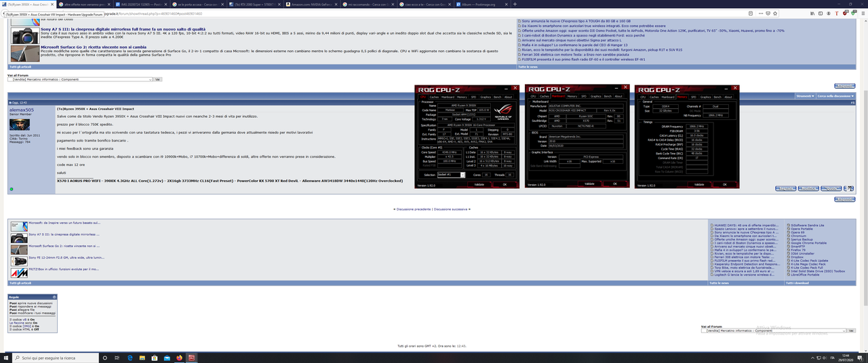Open 'Sony A7 S III: la cinepresa digitale' headline
This screenshot has height=363, width=868.
click(123, 29)
